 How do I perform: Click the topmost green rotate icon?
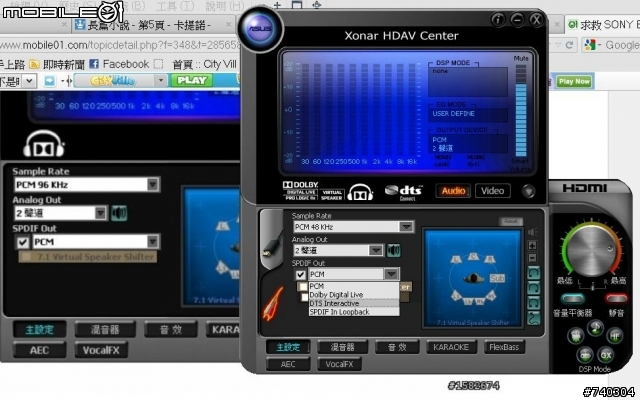(x=534, y=273)
